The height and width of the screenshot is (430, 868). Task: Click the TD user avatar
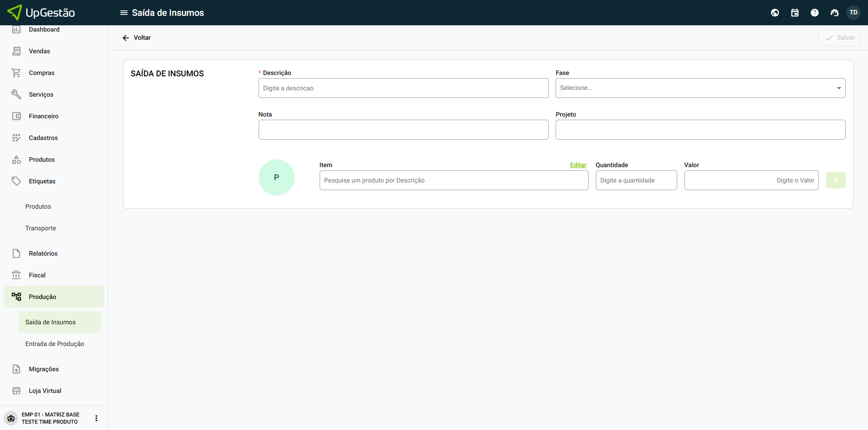click(x=854, y=13)
